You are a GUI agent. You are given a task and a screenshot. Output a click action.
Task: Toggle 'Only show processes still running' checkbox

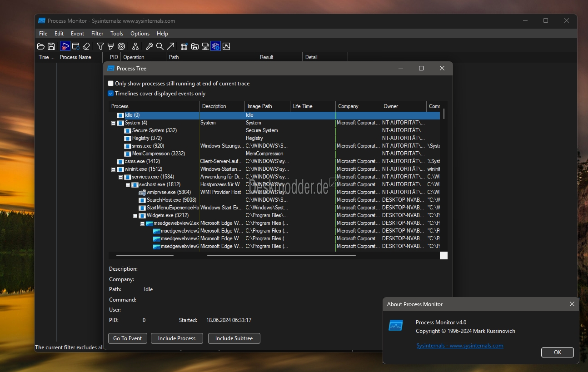point(110,84)
